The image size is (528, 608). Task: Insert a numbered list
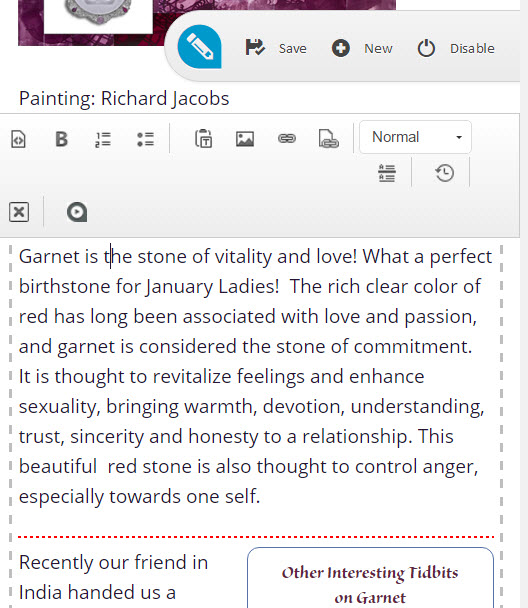coord(103,139)
